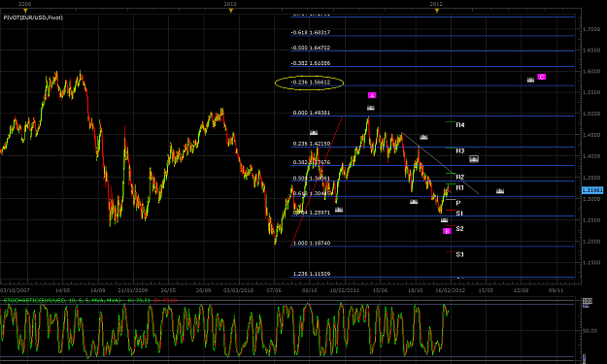Viewport: 607px width, 364px height.
Task: Click the 1.7000 price axis label
Action: [x=590, y=29]
